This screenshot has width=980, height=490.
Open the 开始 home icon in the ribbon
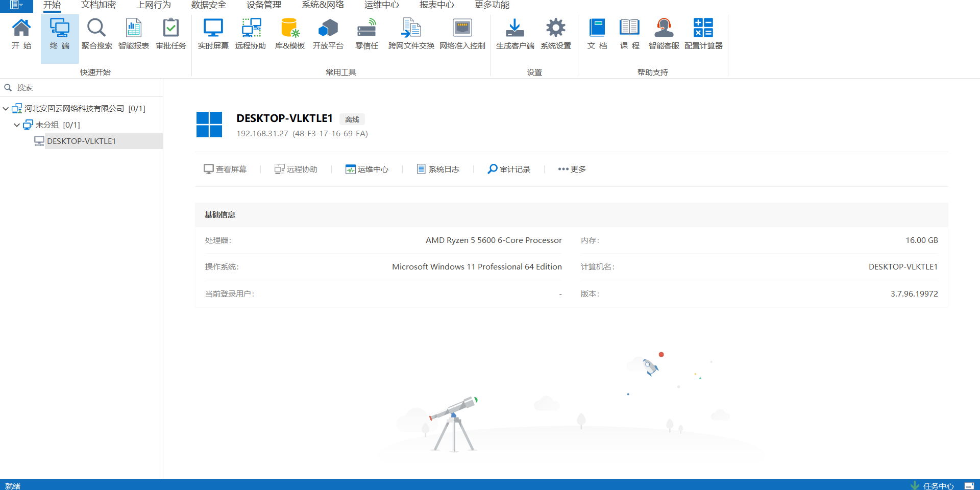pyautogui.click(x=21, y=34)
